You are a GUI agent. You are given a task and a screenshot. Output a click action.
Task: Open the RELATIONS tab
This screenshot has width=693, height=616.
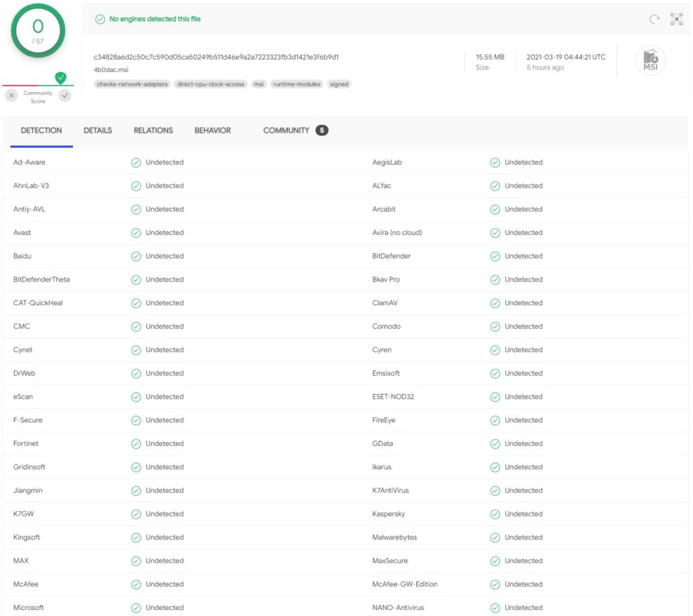[x=154, y=131]
